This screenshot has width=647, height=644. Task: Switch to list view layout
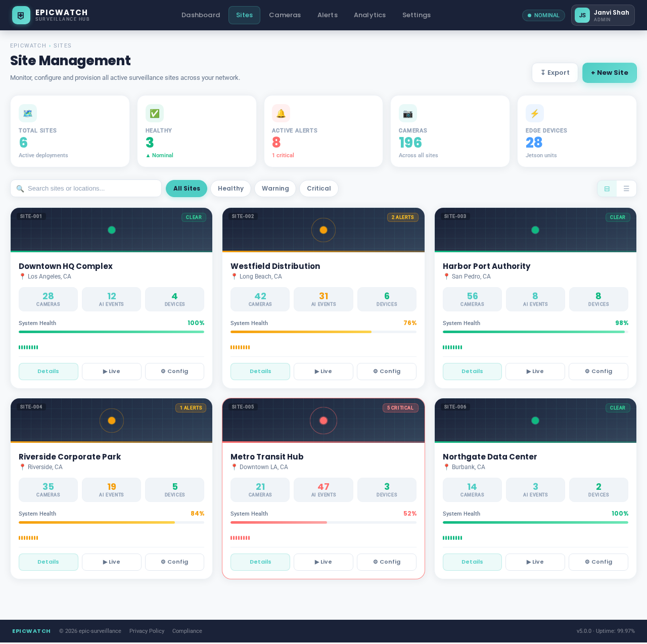[x=626, y=188]
